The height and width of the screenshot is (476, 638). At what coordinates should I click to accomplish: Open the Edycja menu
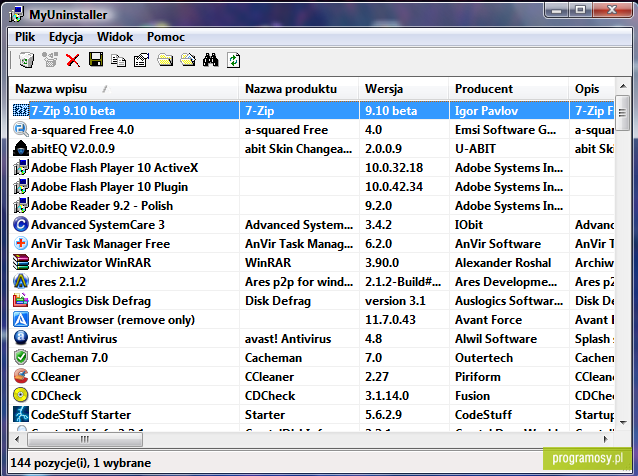click(x=66, y=37)
